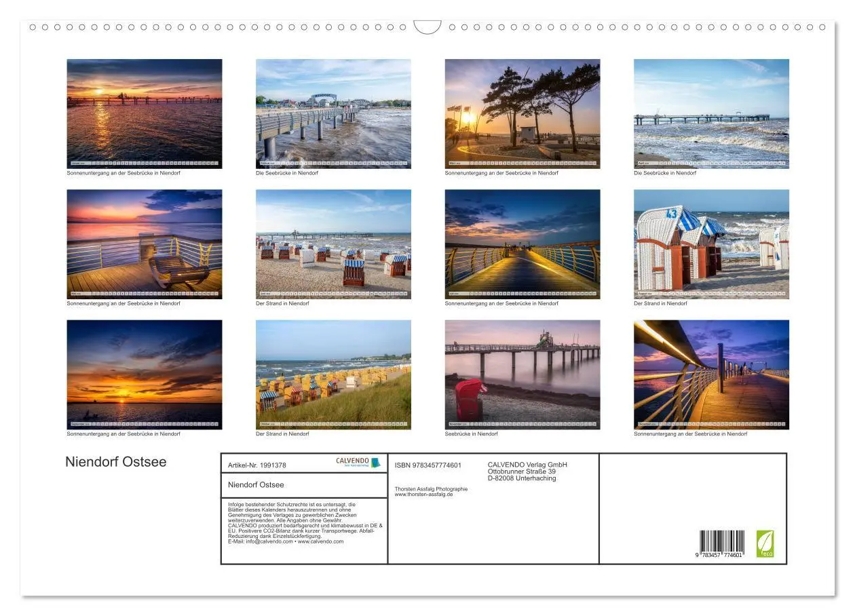Select the red beach chair by pier photo
855x616 pixels.
coord(522,374)
